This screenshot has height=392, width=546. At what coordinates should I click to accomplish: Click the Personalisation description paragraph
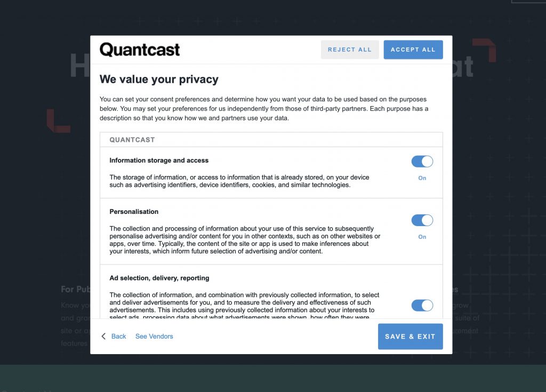click(x=245, y=240)
